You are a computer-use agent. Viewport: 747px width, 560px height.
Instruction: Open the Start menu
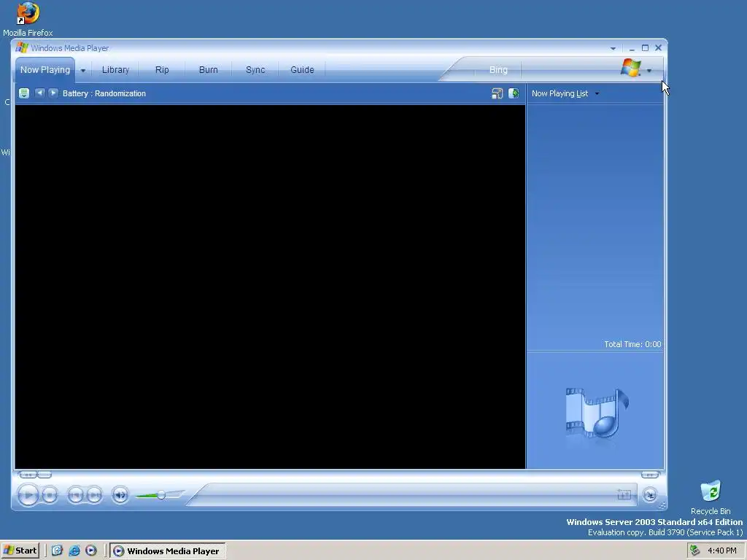point(20,551)
